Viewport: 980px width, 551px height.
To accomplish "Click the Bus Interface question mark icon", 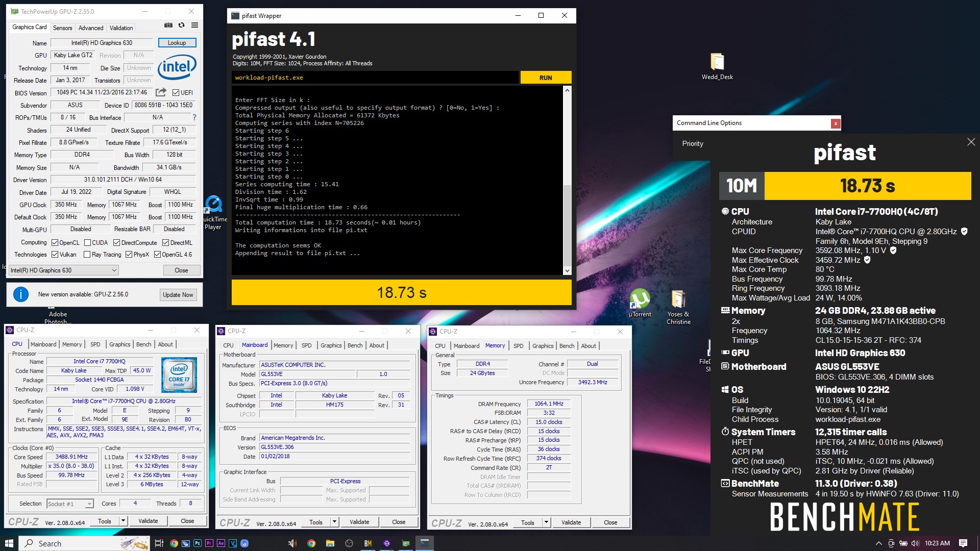I will (x=194, y=117).
